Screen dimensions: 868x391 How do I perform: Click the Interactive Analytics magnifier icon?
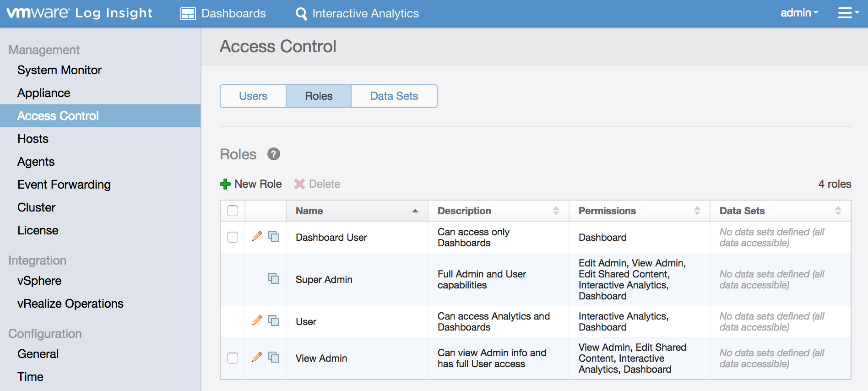[x=301, y=14]
